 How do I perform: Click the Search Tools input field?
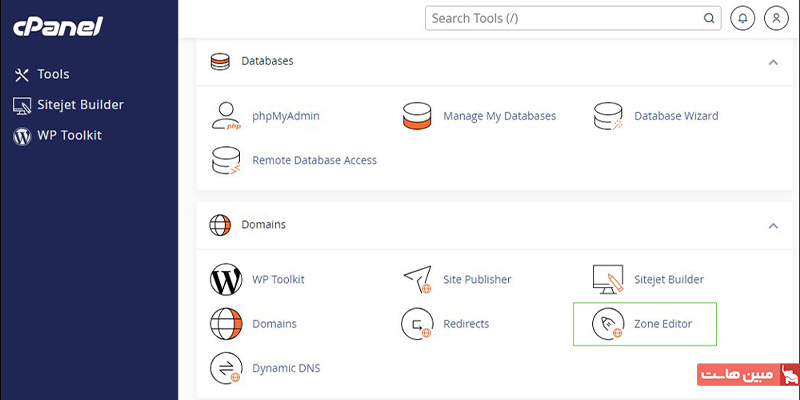pos(573,18)
